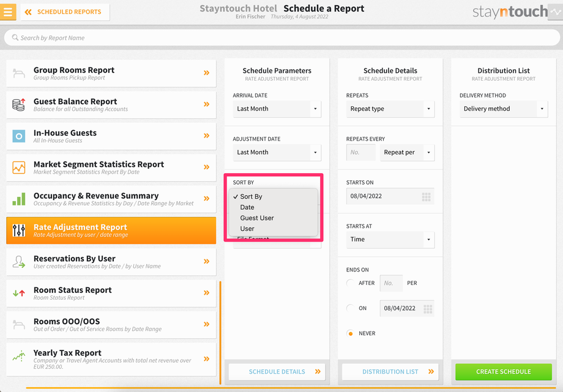
Task: Open the Starts At Time dropdown
Action: tap(390, 240)
